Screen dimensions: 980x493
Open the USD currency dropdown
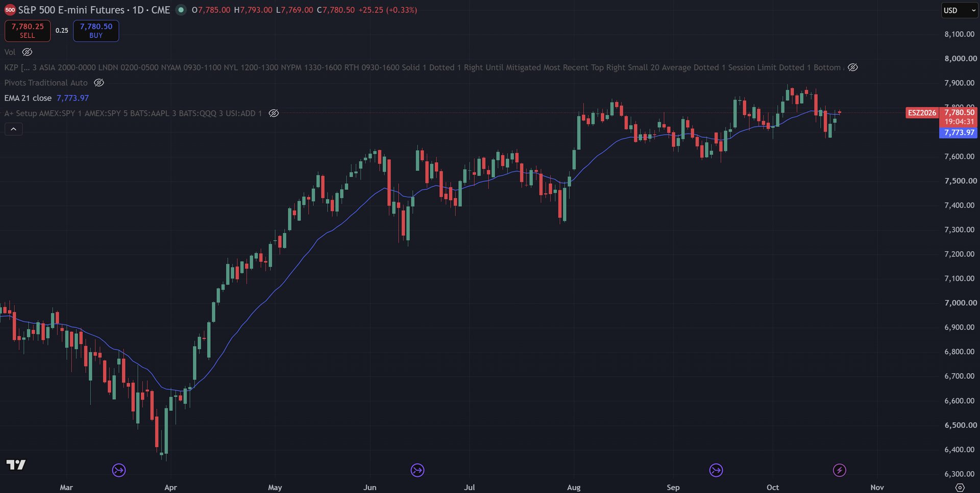pos(959,10)
